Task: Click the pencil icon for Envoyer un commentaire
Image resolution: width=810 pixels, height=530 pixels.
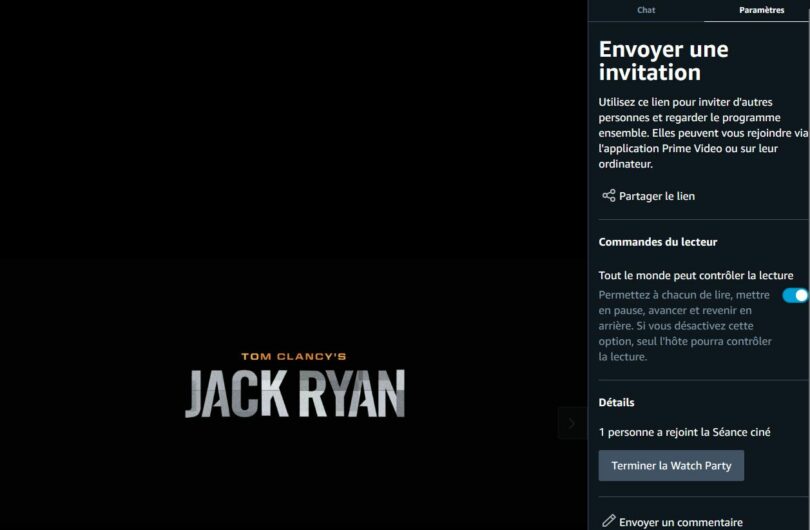Action: 609,521
